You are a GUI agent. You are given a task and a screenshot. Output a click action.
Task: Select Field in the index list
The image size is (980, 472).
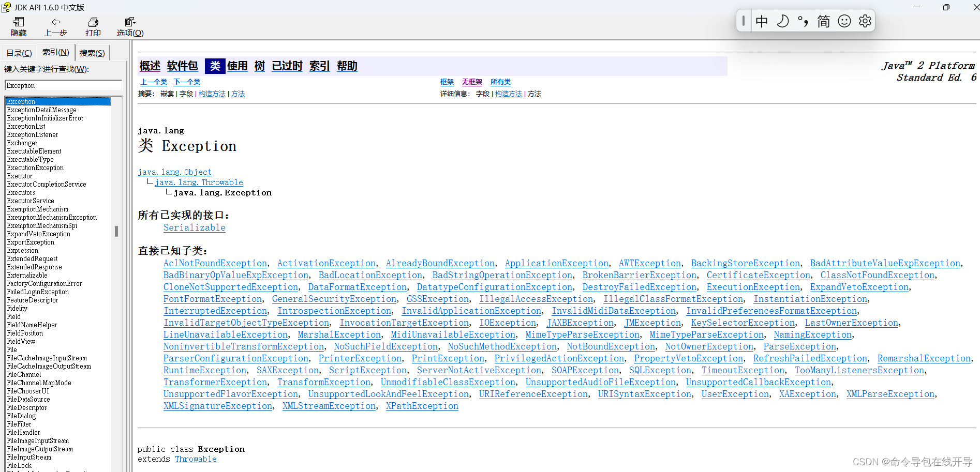14,316
